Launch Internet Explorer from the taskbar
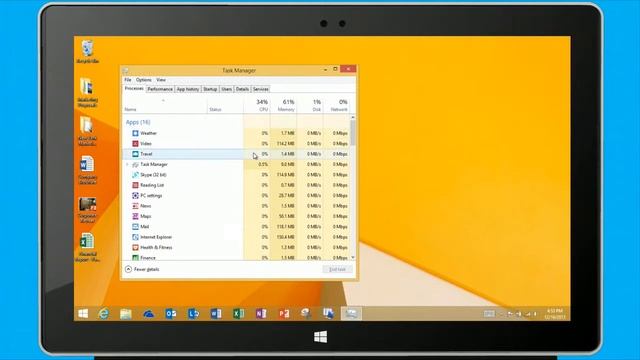 [104, 313]
